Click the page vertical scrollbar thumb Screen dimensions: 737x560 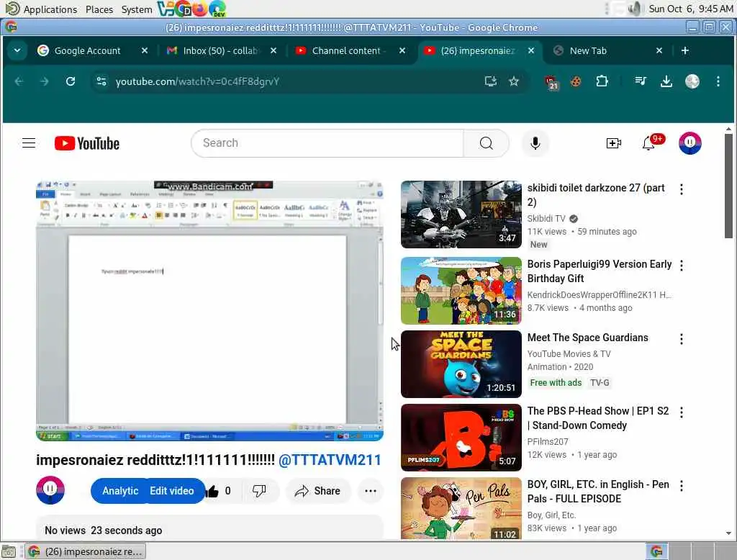(x=728, y=186)
